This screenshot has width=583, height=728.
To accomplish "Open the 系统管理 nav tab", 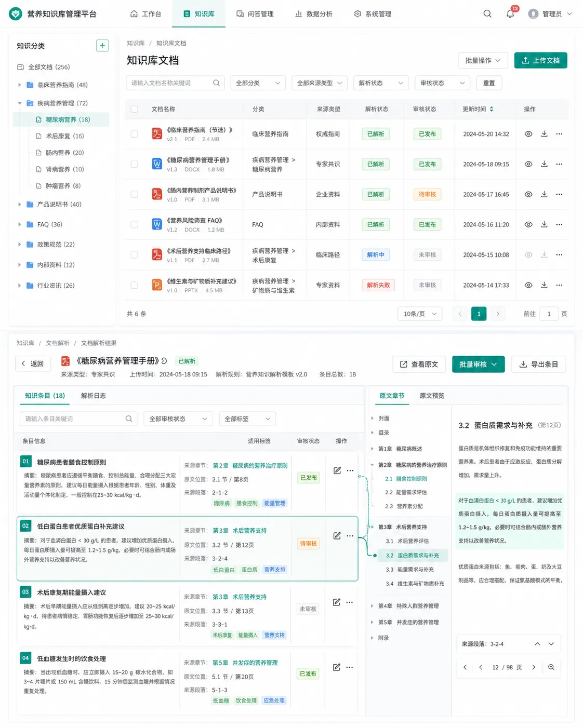I will 373,14.
